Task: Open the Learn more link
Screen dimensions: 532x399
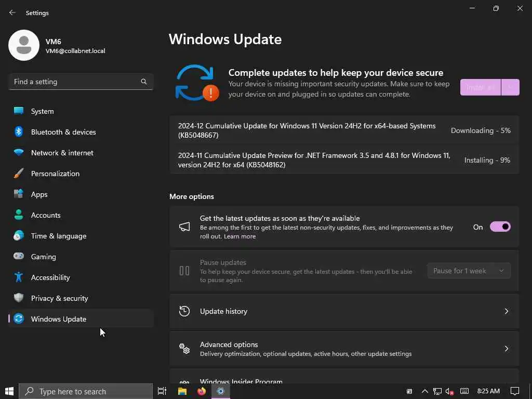Action: (240, 236)
